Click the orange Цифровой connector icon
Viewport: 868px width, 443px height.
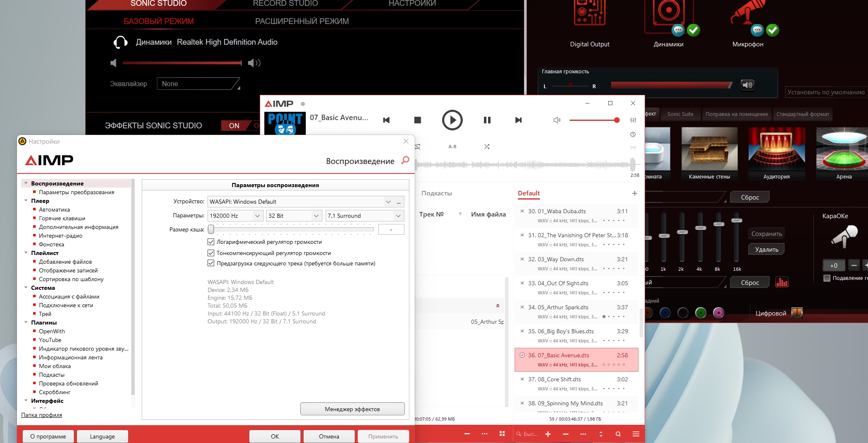(797, 313)
